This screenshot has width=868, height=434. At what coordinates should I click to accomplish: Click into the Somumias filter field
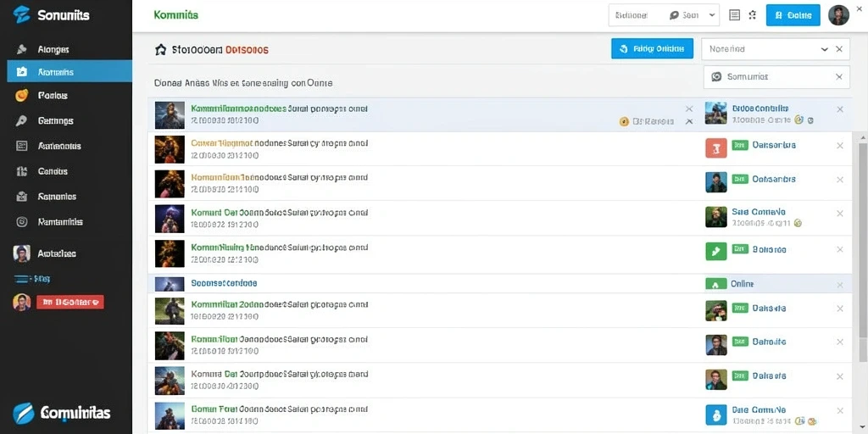tap(776, 77)
